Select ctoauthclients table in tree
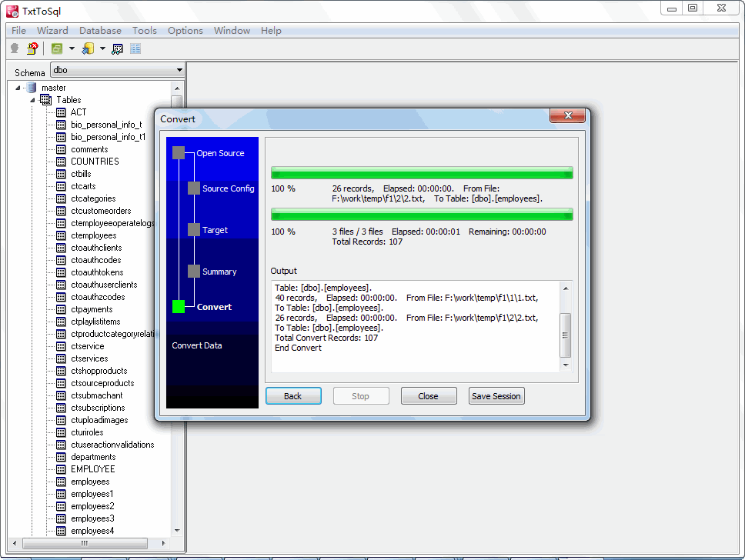Viewport: 745px width, 560px height. click(x=96, y=248)
